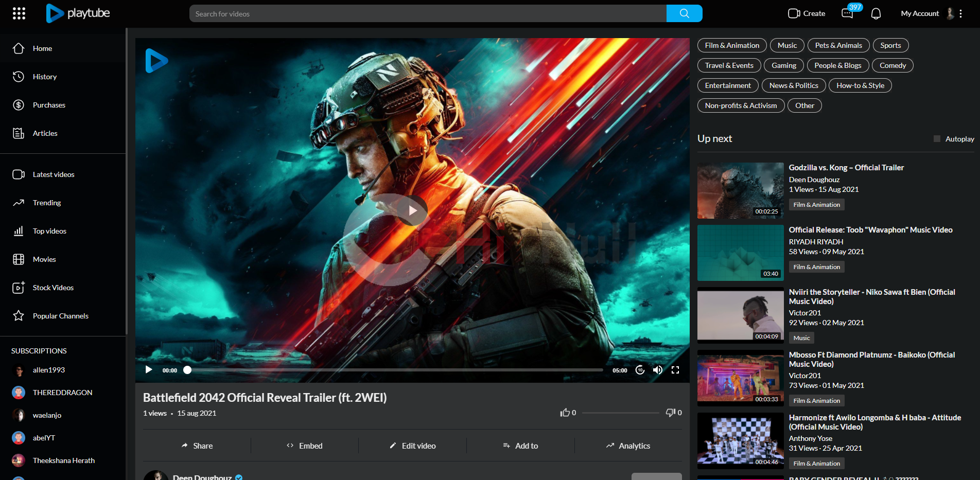Click the small play button in player bar
The height and width of the screenshot is (480, 980).
click(149, 370)
